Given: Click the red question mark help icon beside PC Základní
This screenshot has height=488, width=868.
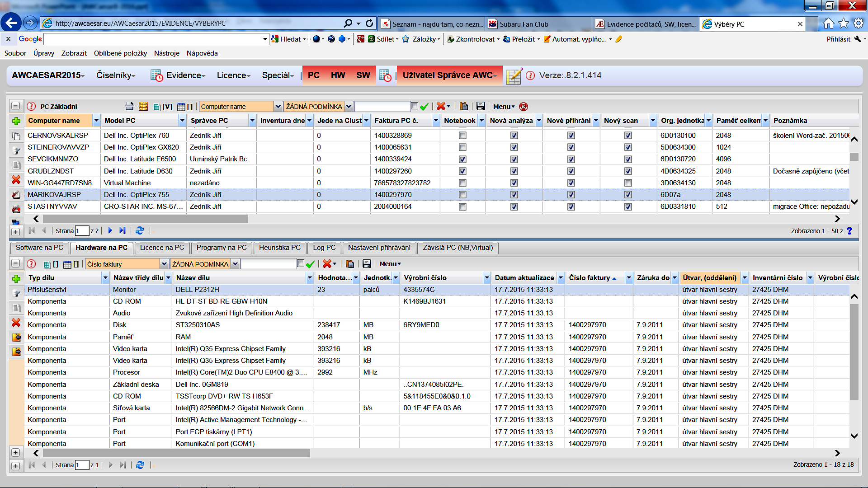Looking at the screenshot, I should [x=31, y=107].
